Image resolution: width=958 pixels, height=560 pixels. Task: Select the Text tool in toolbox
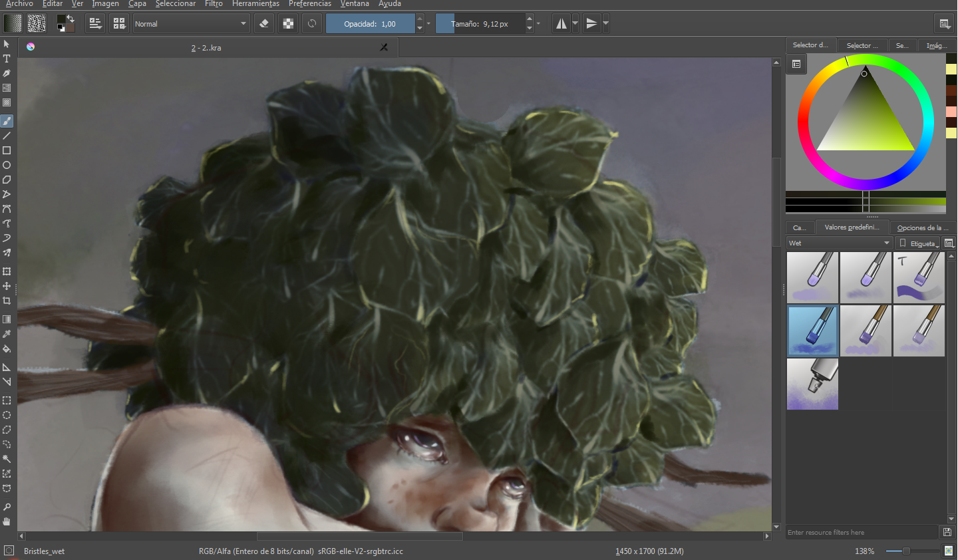click(x=7, y=59)
